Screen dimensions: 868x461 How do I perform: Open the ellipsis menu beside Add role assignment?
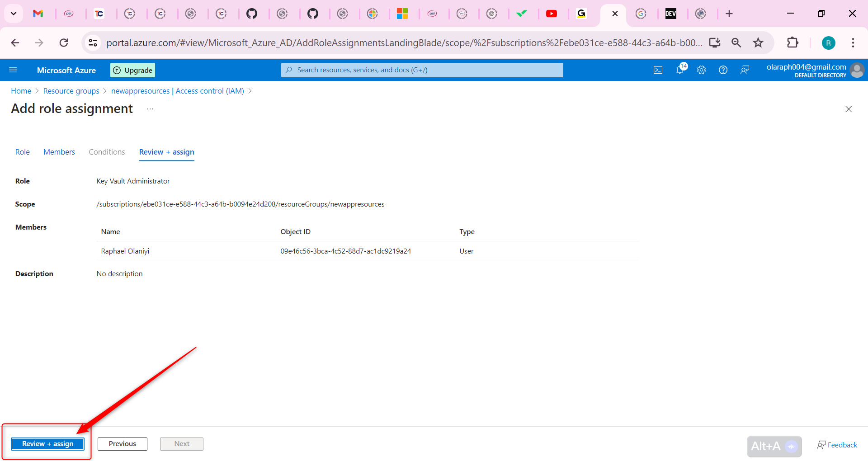click(150, 108)
